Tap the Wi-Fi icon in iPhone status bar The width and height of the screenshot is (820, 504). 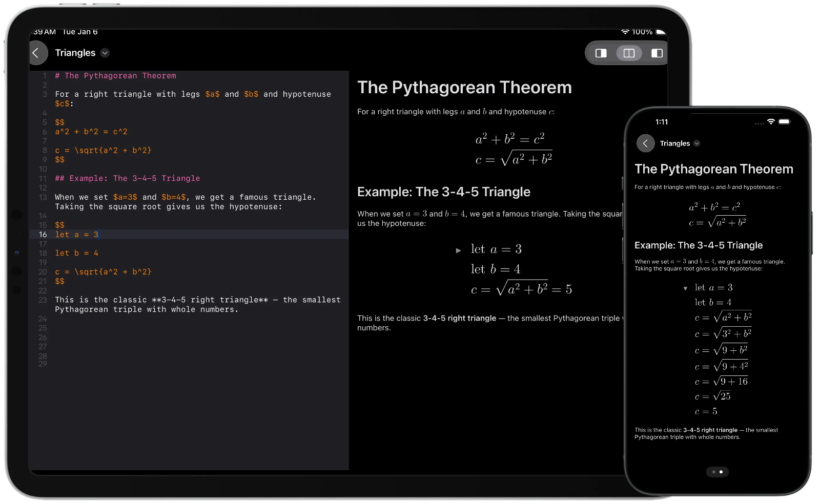click(x=771, y=122)
